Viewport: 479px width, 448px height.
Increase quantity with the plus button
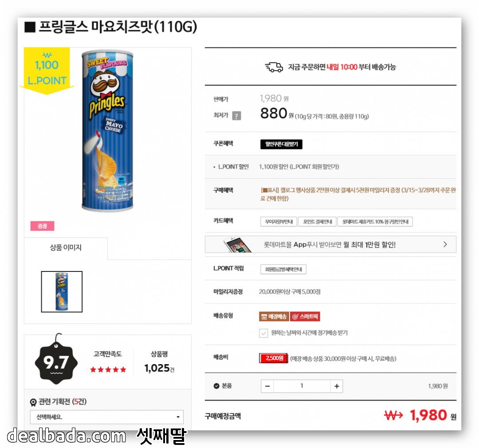[337, 386]
